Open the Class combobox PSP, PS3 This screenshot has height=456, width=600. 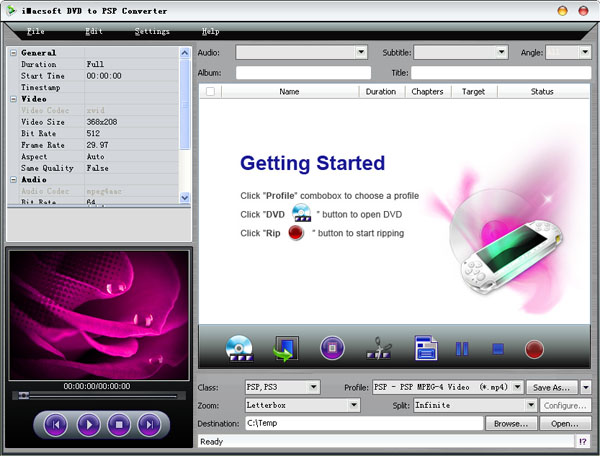click(283, 387)
